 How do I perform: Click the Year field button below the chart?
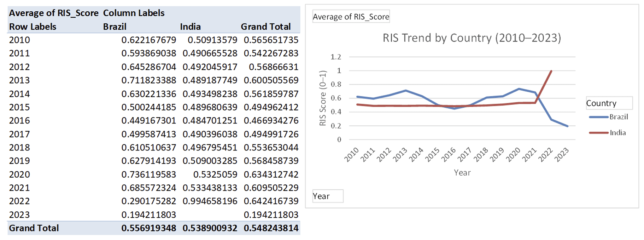point(328,196)
